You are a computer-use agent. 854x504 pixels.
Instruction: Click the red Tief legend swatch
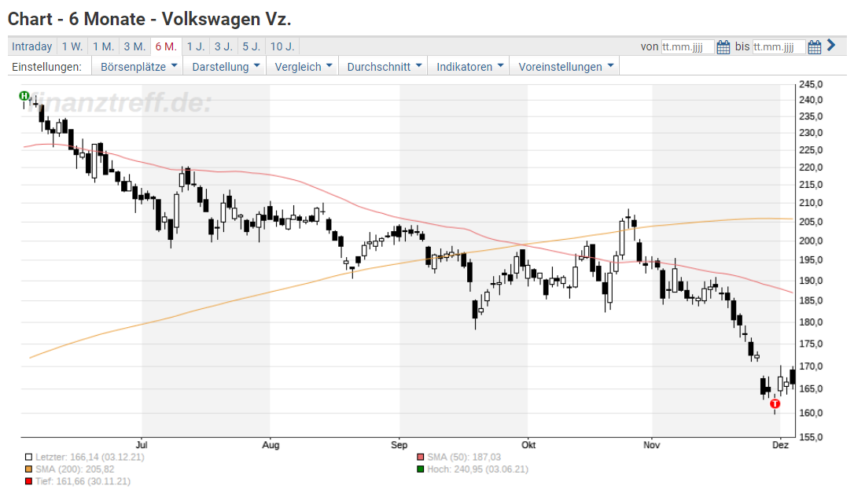point(29,481)
